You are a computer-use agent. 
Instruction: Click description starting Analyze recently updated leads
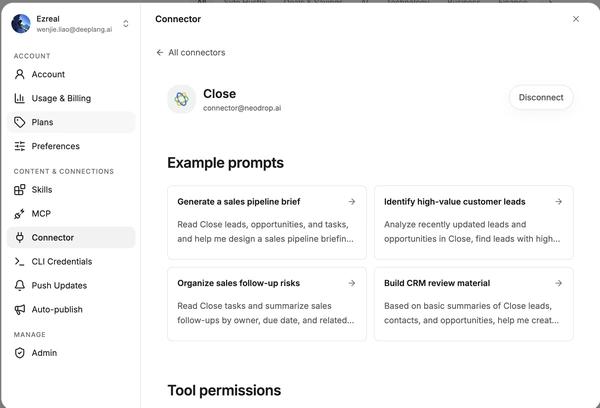(472, 232)
